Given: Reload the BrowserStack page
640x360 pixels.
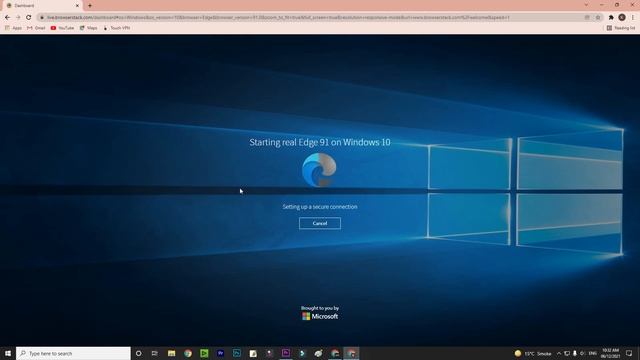Looking at the screenshot, I should 29,18.
